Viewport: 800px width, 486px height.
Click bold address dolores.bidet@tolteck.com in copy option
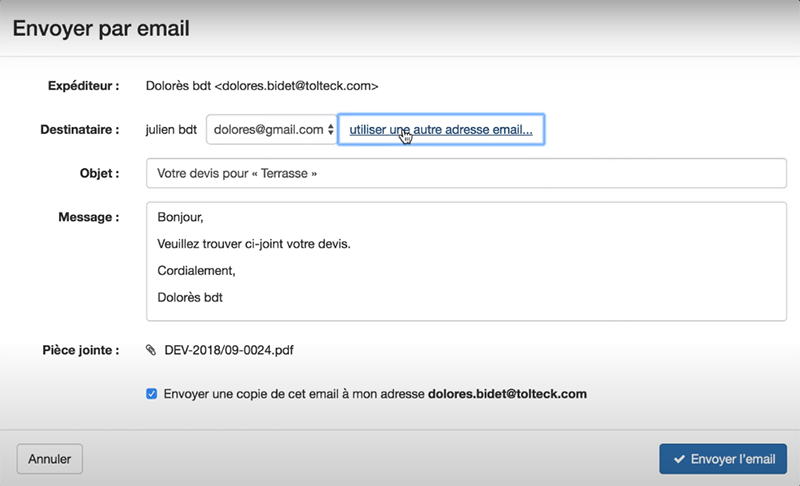tap(507, 394)
